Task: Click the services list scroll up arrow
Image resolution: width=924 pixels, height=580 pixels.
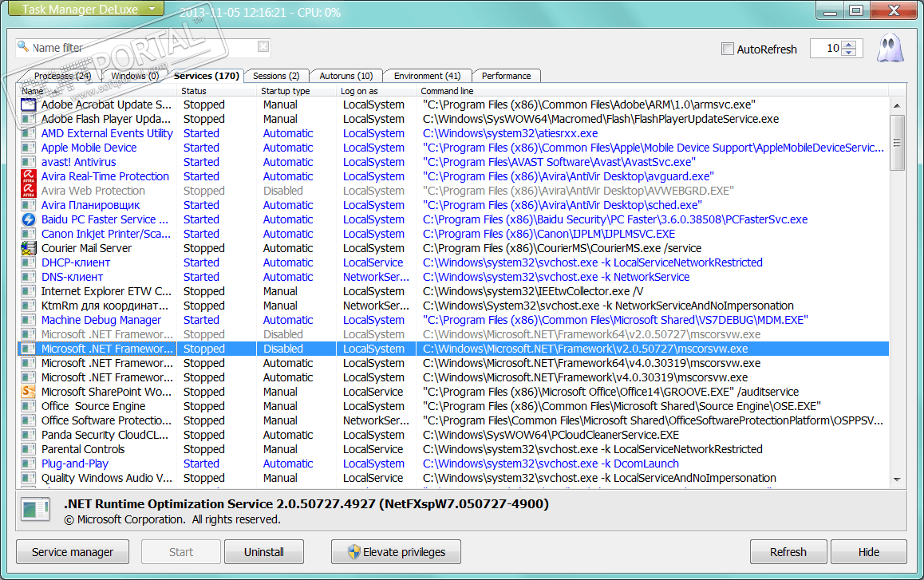Action: click(896, 105)
